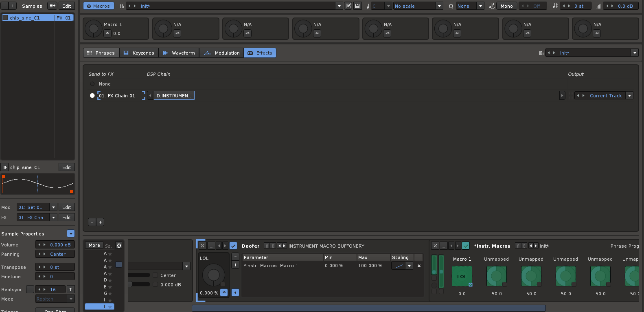
Task: Remove the Doofer device with its X icon
Action: click(203, 246)
